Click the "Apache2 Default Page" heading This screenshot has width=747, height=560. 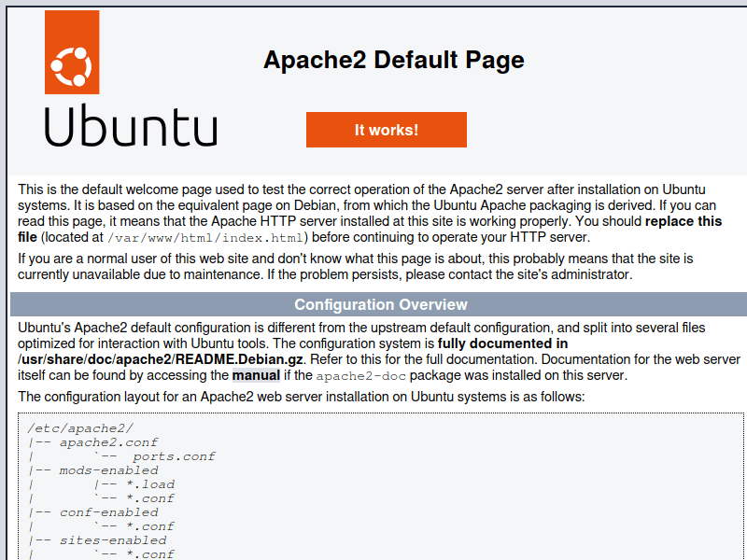coord(393,60)
